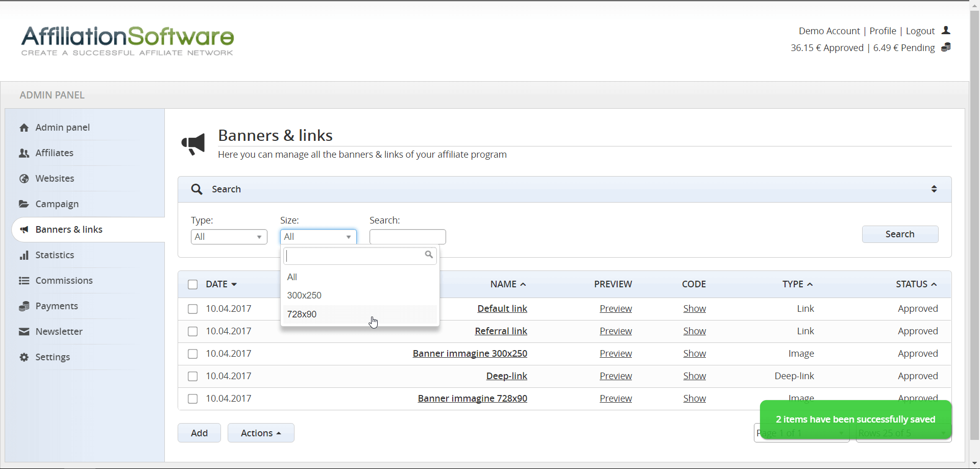Tick the select-all checkbox in table header
The height and width of the screenshot is (469, 980).
pyautogui.click(x=192, y=284)
